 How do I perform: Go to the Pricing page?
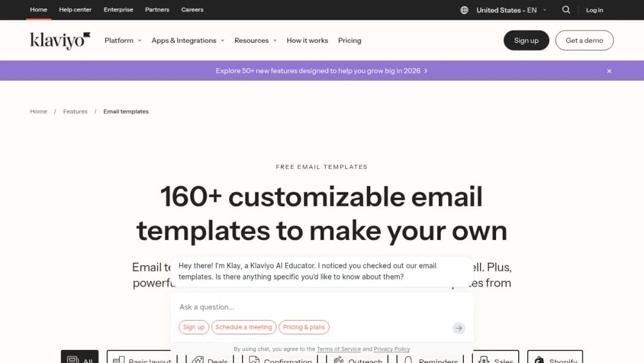349,40
